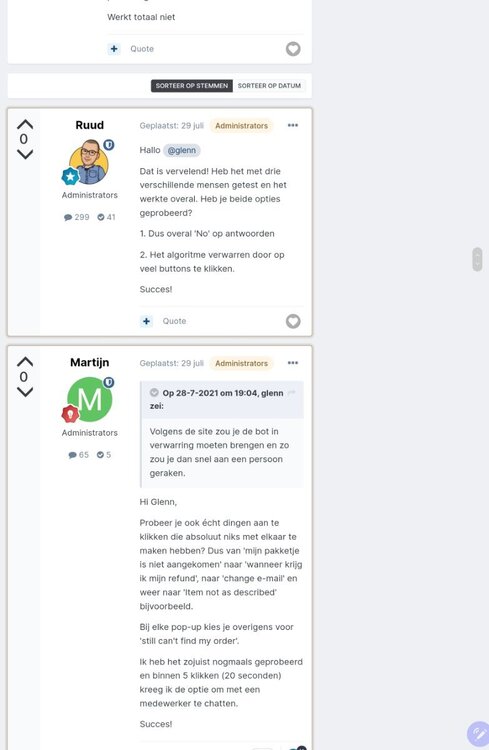Quote Ruud's reply
The image size is (489, 750).
[x=174, y=321]
